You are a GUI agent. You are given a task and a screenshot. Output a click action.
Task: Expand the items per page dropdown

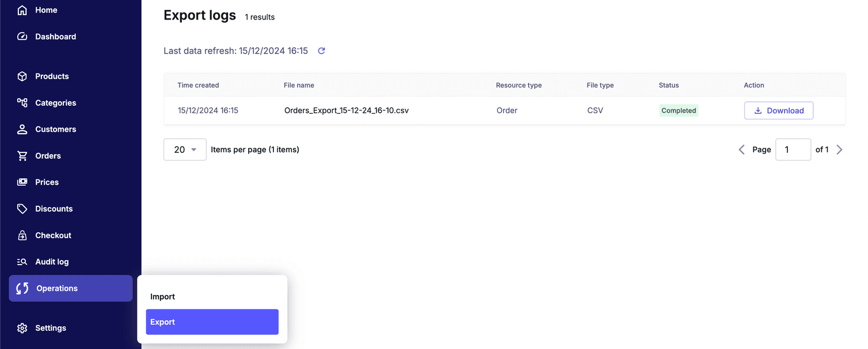click(x=185, y=149)
